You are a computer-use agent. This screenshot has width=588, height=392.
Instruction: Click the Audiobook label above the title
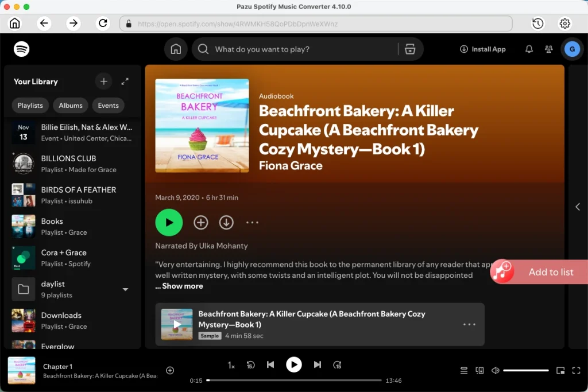(x=276, y=96)
